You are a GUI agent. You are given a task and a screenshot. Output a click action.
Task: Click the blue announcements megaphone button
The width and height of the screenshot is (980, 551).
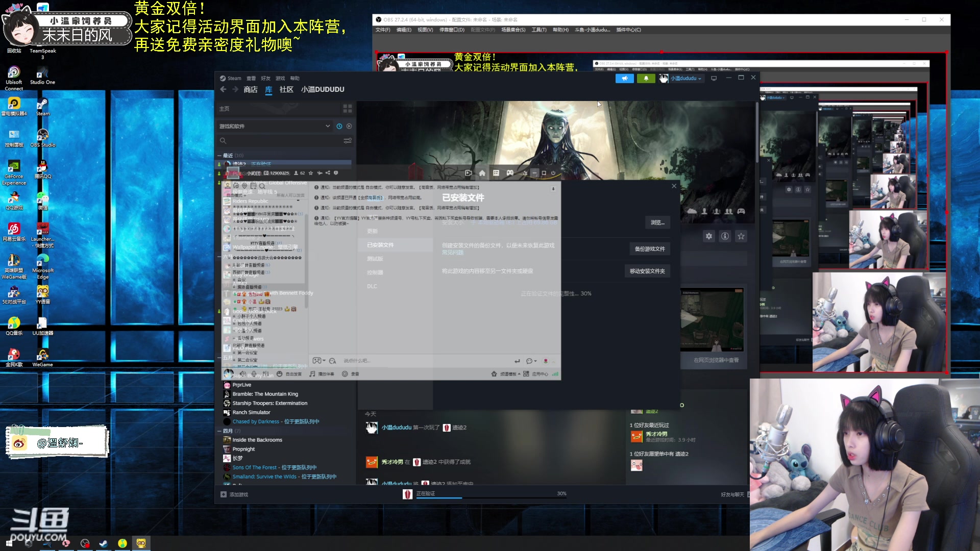[624, 79]
